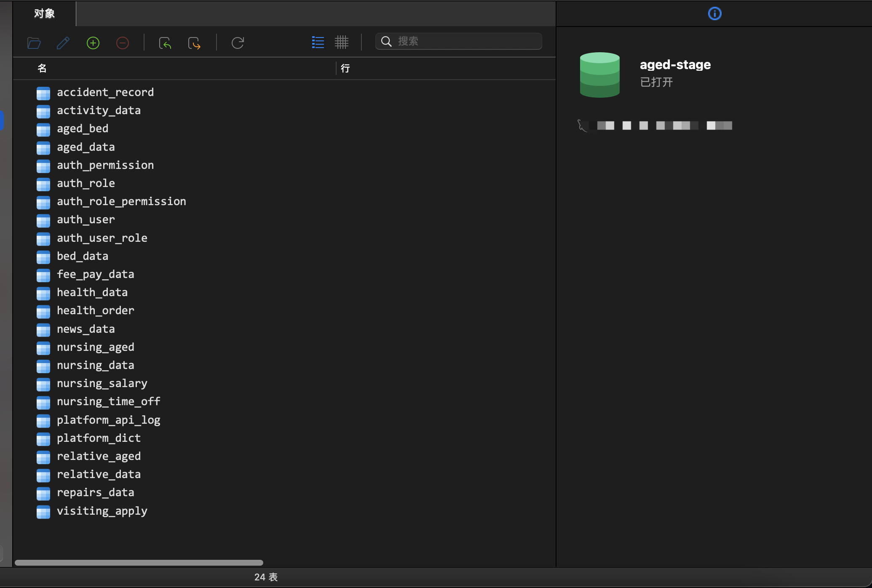This screenshot has width=872, height=588.
Task: Click the red delete table minus icon
Action: tap(122, 43)
